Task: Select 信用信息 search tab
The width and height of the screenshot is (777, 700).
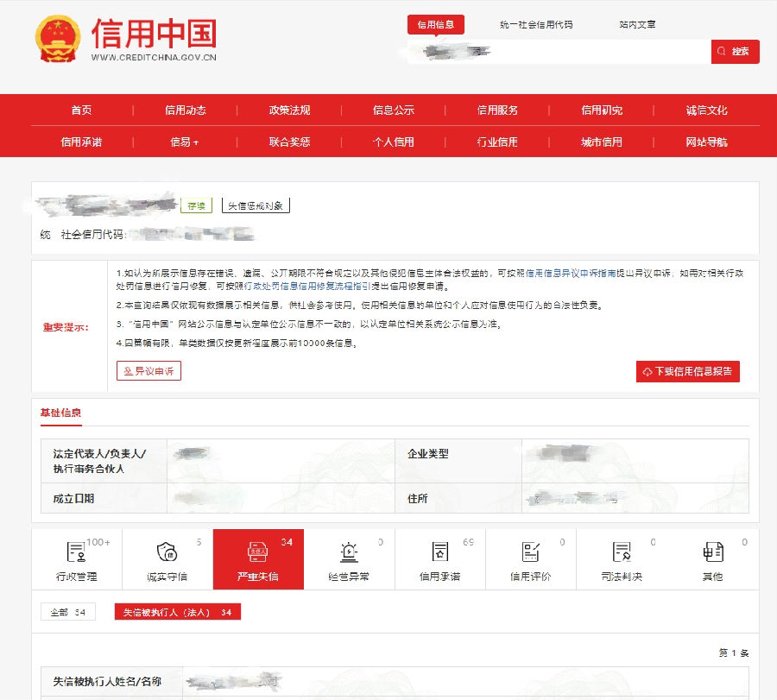Action: (436, 25)
